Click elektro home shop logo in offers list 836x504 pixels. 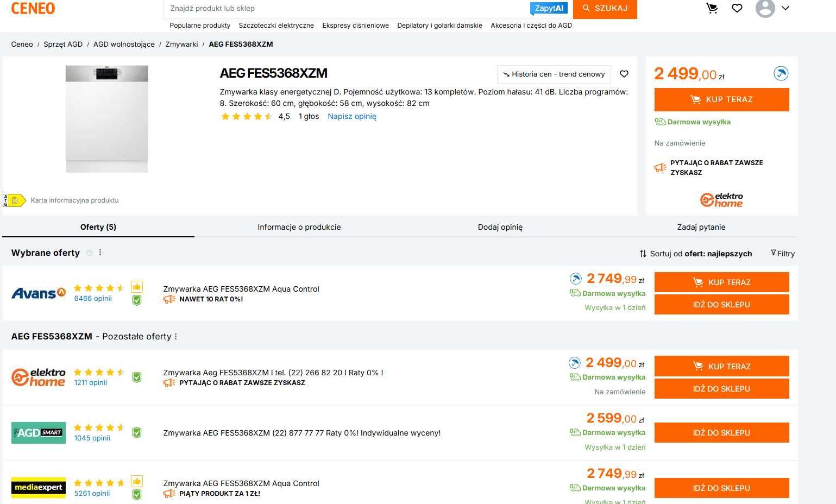coord(39,377)
